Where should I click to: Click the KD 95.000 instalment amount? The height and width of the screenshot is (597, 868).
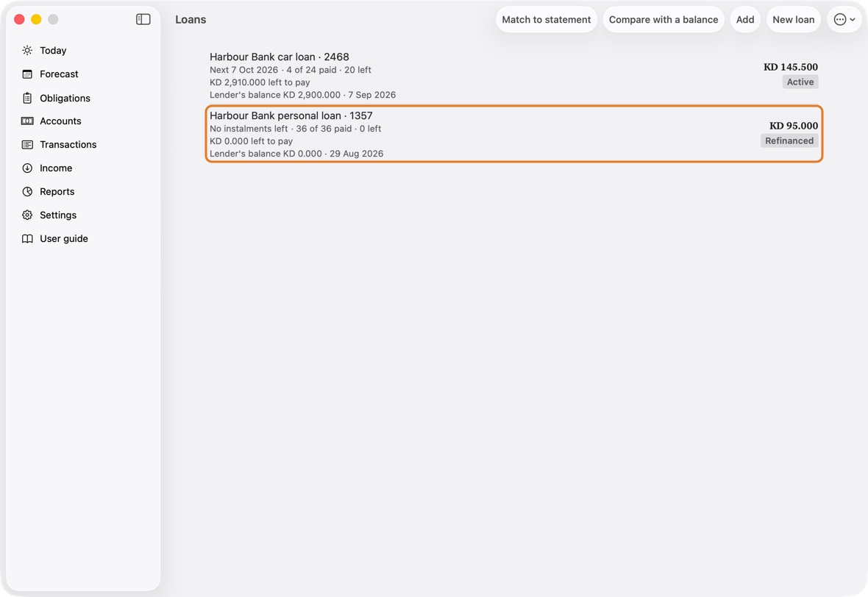click(793, 126)
